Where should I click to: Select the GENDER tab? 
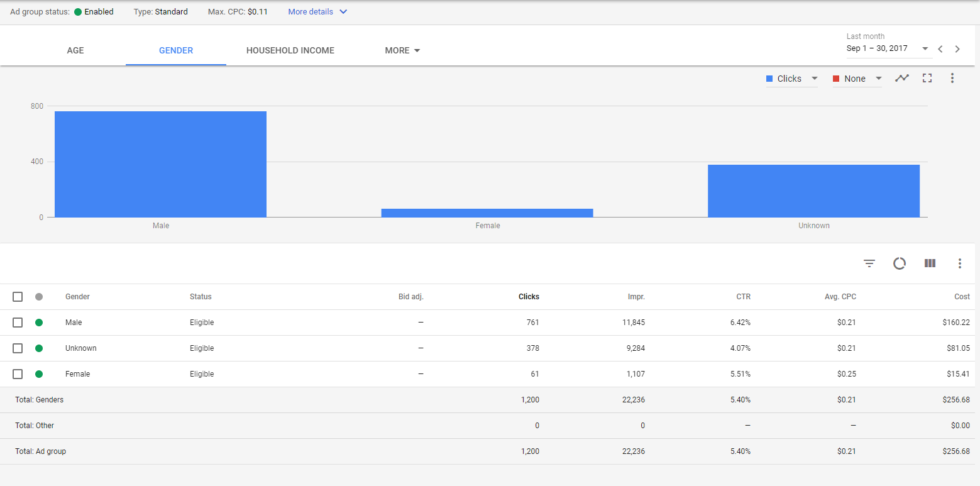pyautogui.click(x=176, y=50)
